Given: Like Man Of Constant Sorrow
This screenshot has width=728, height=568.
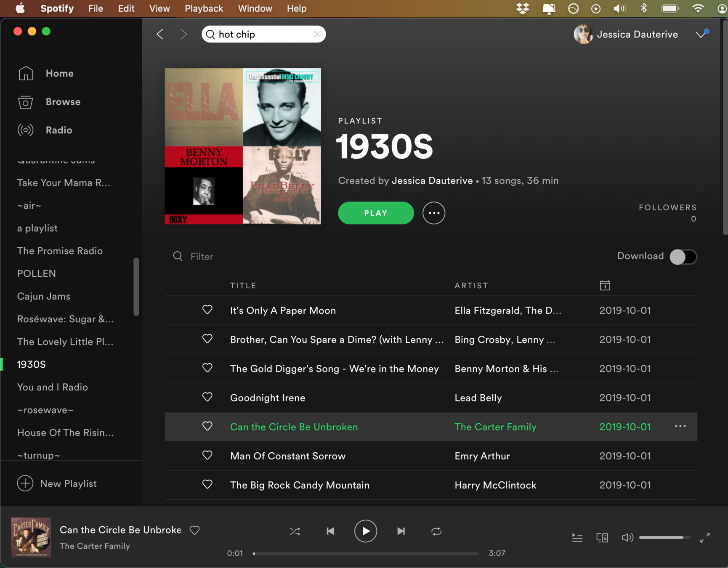Looking at the screenshot, I should click(207, 455).
